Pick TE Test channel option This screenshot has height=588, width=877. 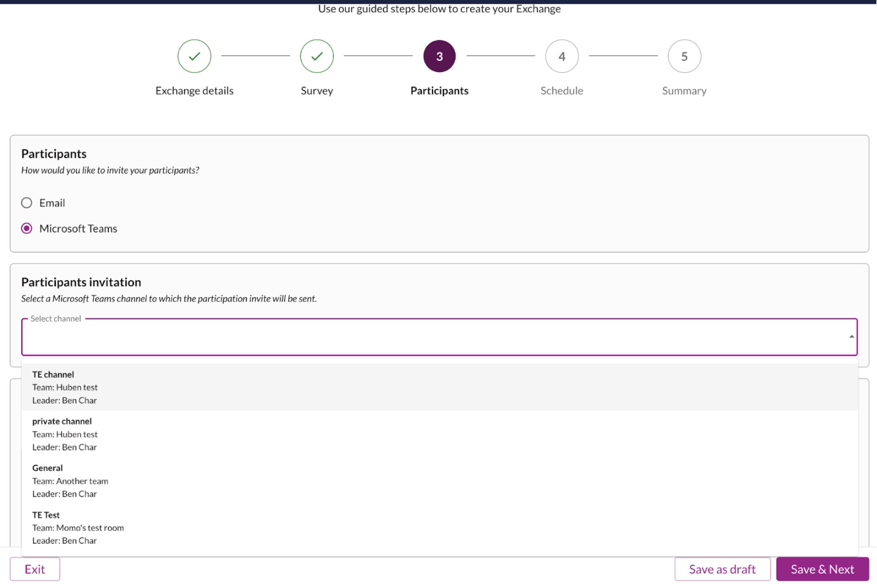pyautogui.click(x=440, y=528)
